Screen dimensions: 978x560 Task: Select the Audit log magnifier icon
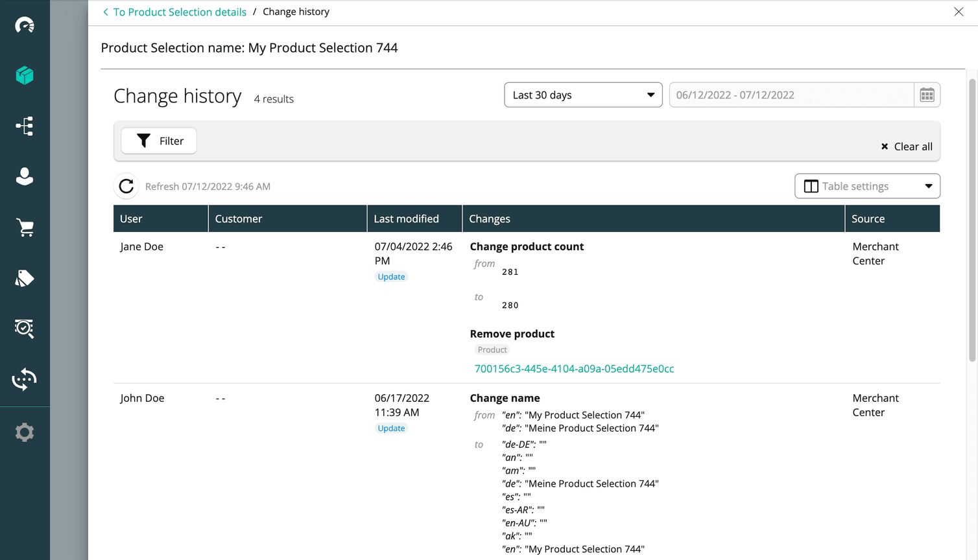[25, 329]
